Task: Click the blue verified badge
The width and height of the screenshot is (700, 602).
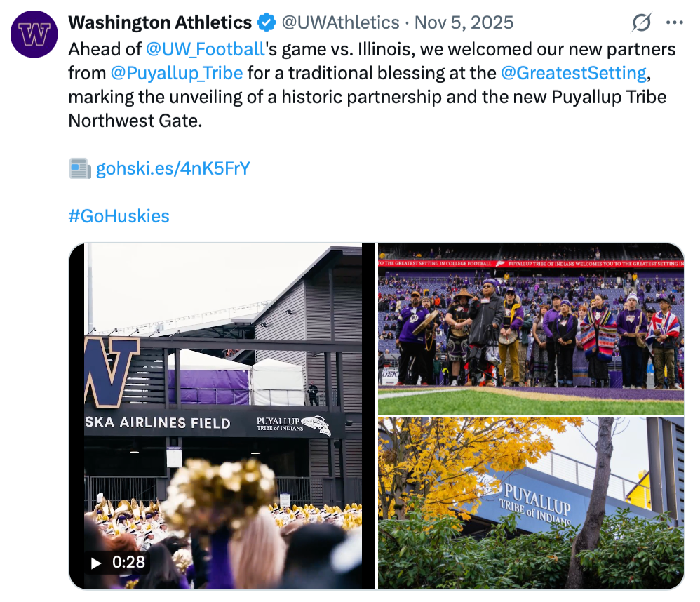Action: (267, 23)
